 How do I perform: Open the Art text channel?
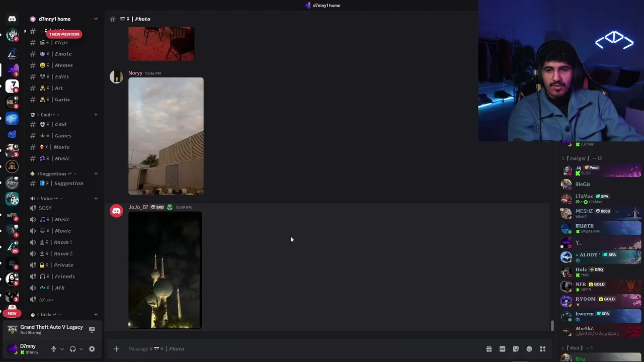[x=64, y=88]
